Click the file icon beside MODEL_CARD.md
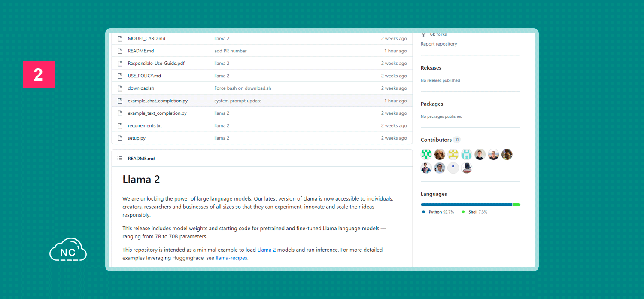 coord(120,38)
